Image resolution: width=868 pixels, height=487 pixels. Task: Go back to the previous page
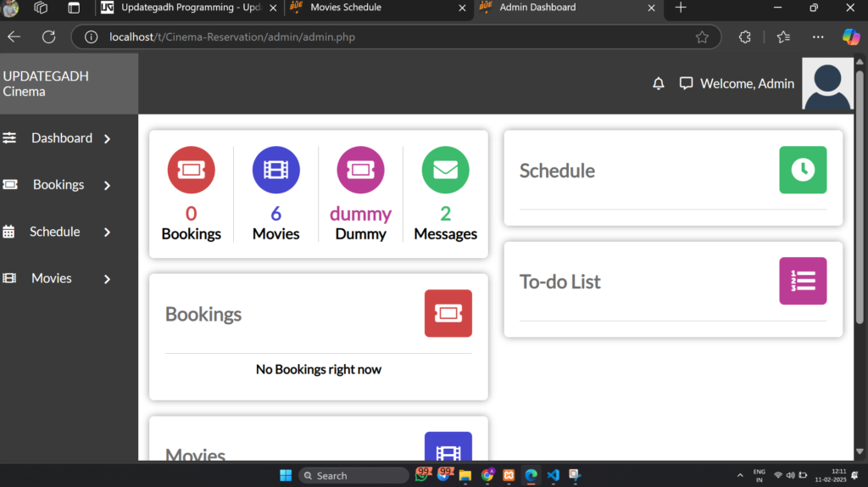click(x=14, y=37)
